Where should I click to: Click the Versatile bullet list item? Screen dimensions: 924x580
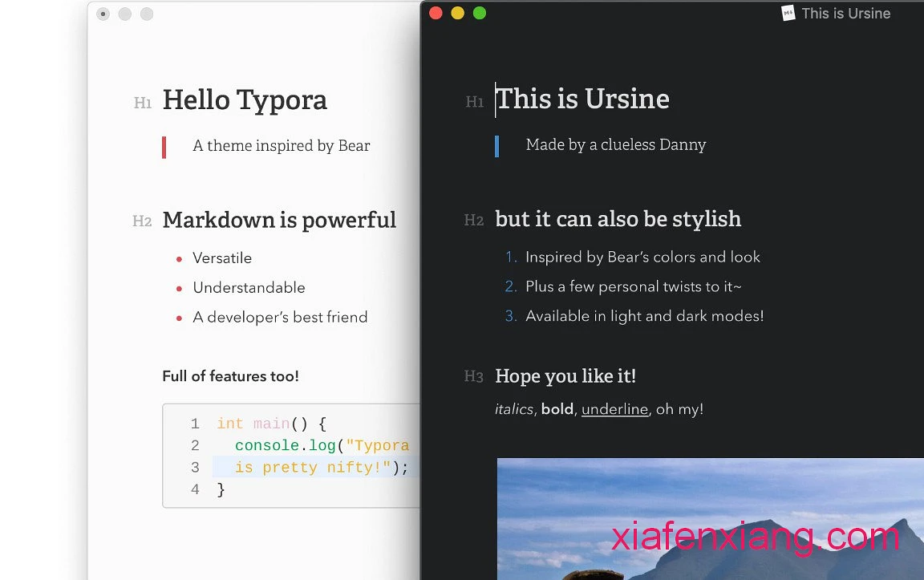[222, 258]
